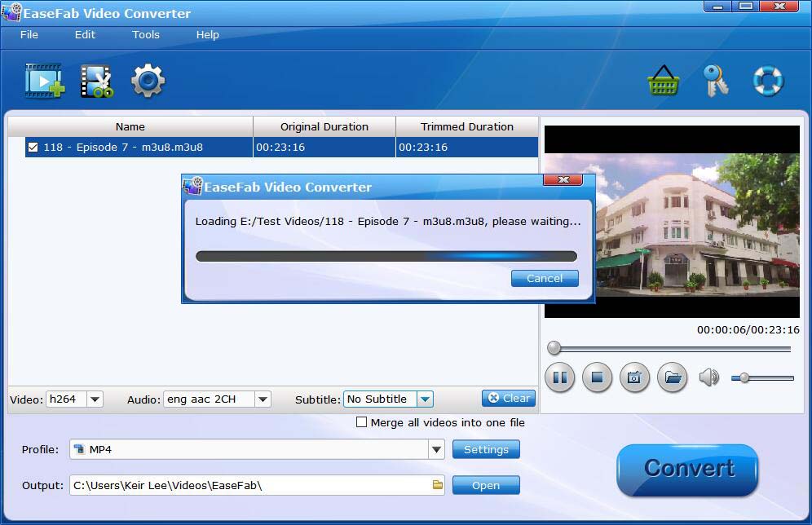Pause the preview playback

(560, 377)
